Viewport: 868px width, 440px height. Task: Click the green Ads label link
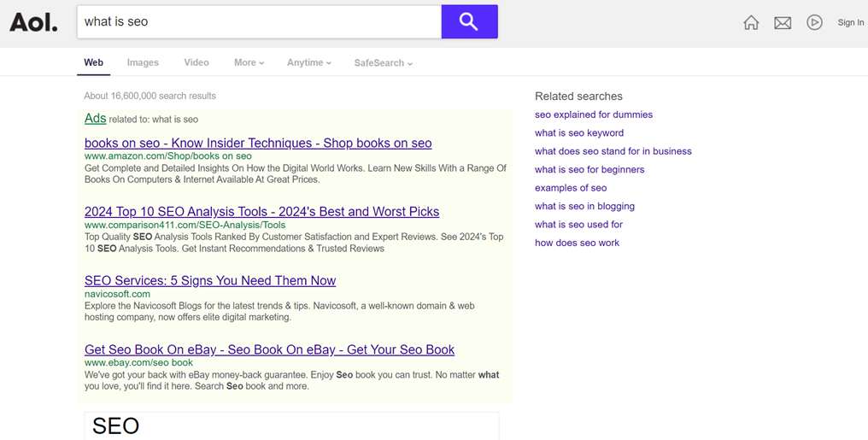[95, 118]
